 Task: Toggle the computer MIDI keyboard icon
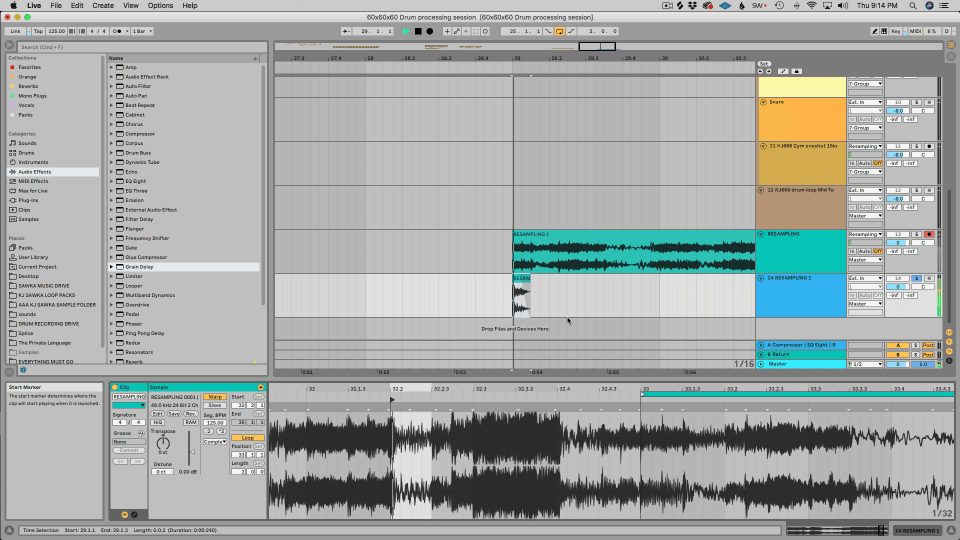[x=884, y=31]
